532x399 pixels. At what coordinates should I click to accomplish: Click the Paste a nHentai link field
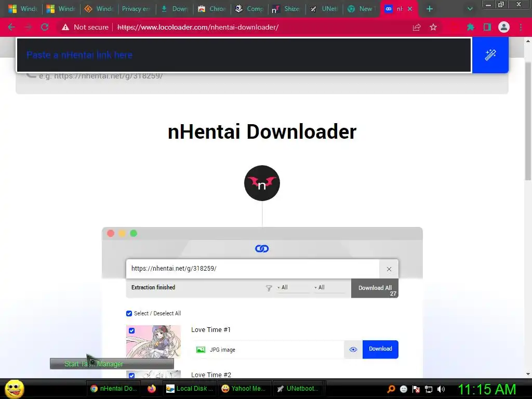244,55
